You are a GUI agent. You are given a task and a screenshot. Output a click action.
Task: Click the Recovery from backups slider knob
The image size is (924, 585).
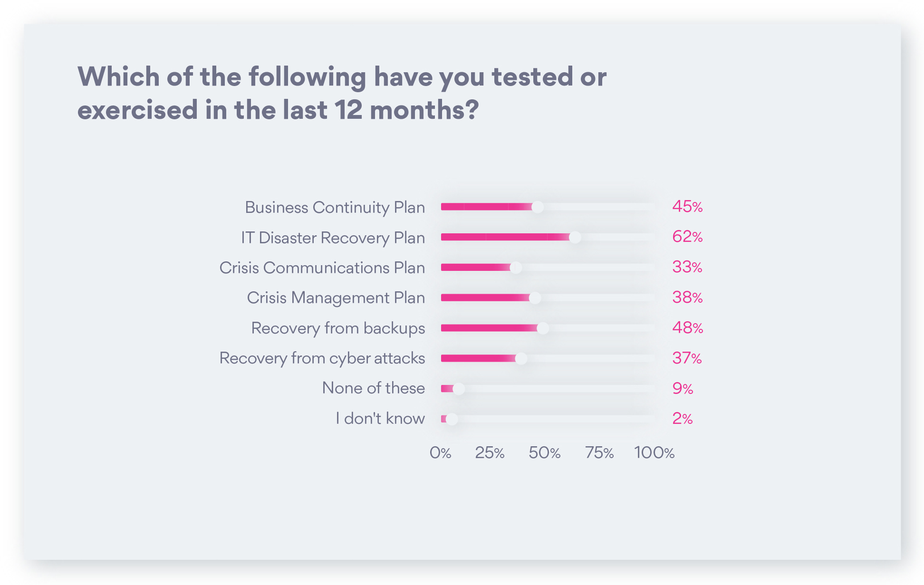coord(543,328)
